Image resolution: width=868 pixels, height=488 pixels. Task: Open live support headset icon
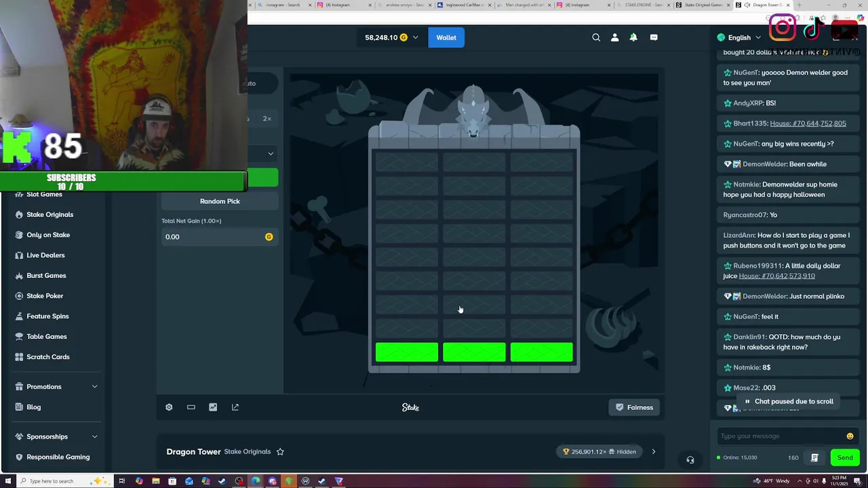[690, 460]
